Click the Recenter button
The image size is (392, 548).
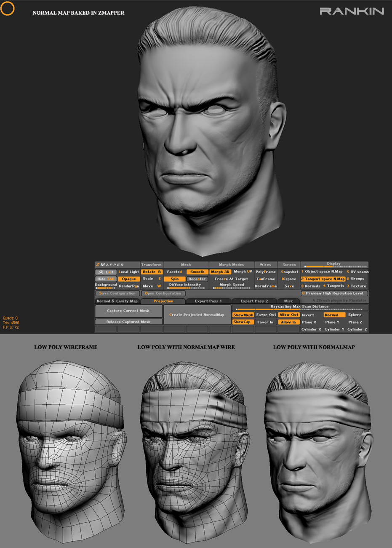[x=197, y=279]
